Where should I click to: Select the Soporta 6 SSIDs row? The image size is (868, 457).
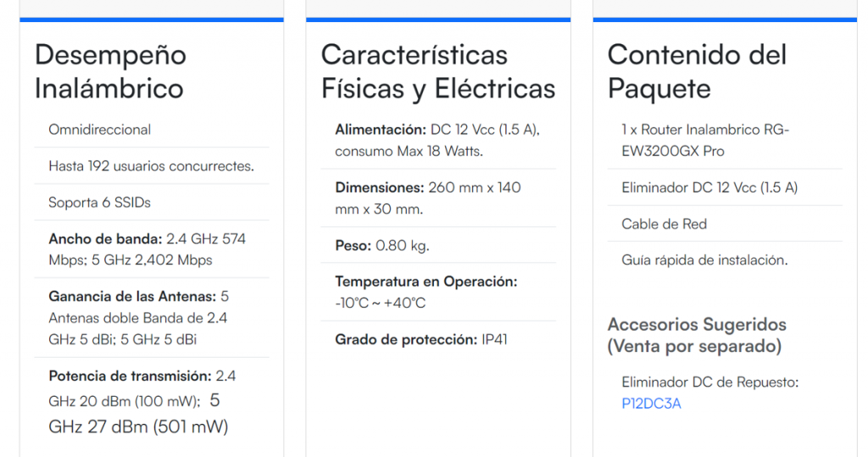[99, 203]
